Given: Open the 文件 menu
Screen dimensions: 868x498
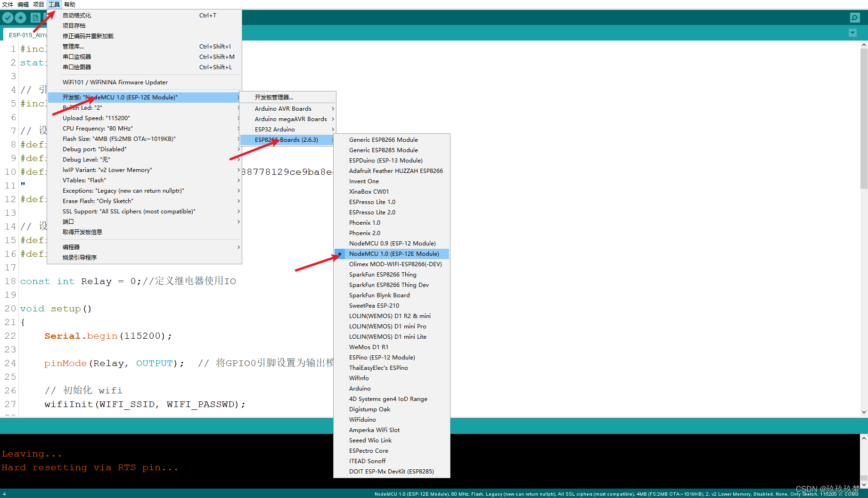Looking at the screenshot, I should (x=8, y=4).
